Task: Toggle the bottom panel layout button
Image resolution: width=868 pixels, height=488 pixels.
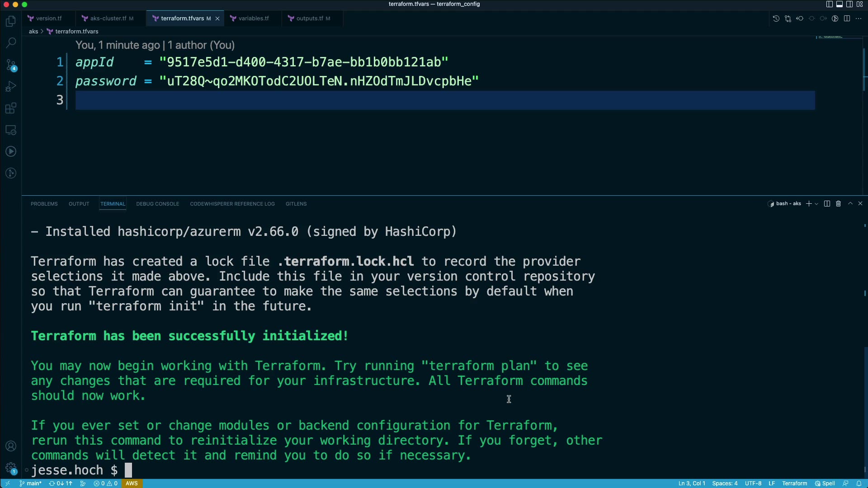Action: click(x=840, y=4)
